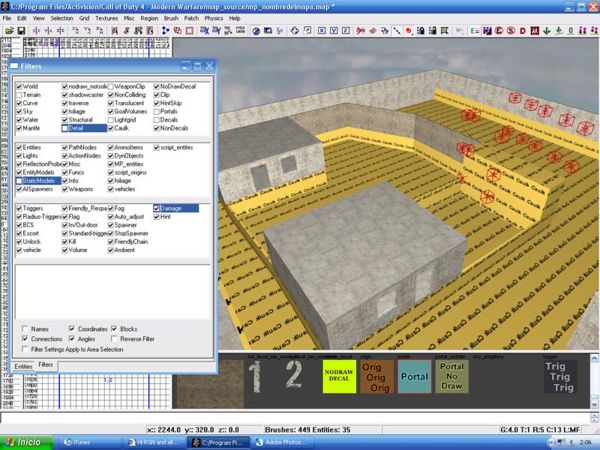The width and height of the screenshot is (600, 450).
Task: Click the Save floppy disk toolbar icon
Action: [x=21, y=31]
